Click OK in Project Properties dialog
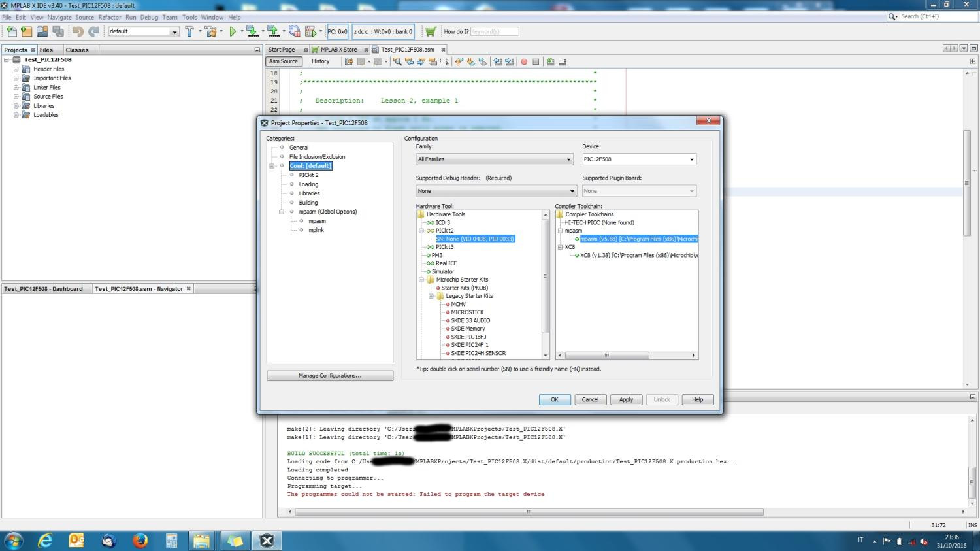Viewport: 980px width, 551px height. tap(555, 399)
